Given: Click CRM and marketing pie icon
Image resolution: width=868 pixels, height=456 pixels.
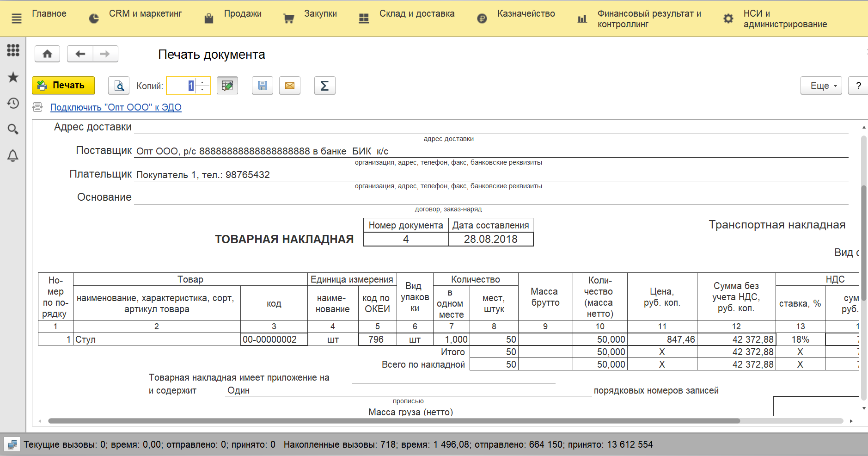Looking at the screenshot, I should click(94, 18).
